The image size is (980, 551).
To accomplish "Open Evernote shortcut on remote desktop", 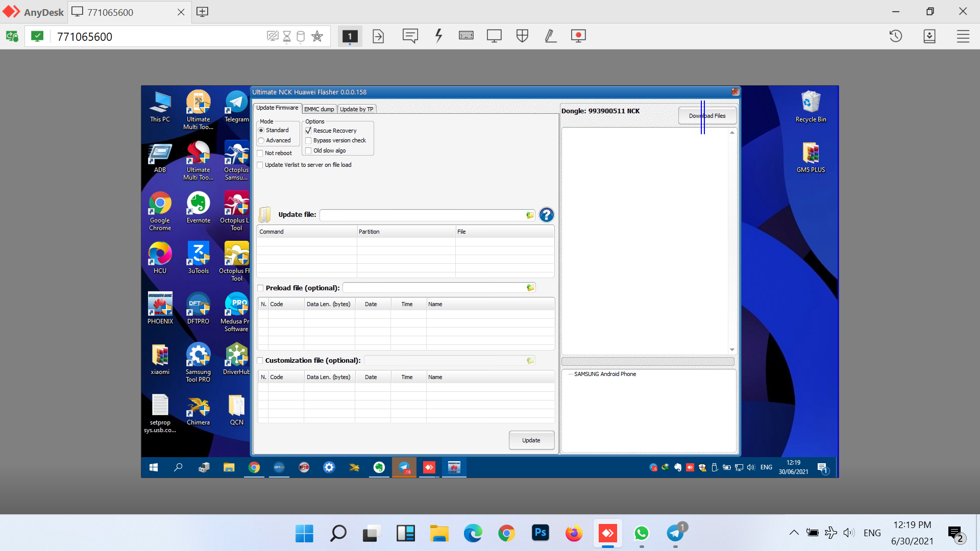I will (198, 208).
